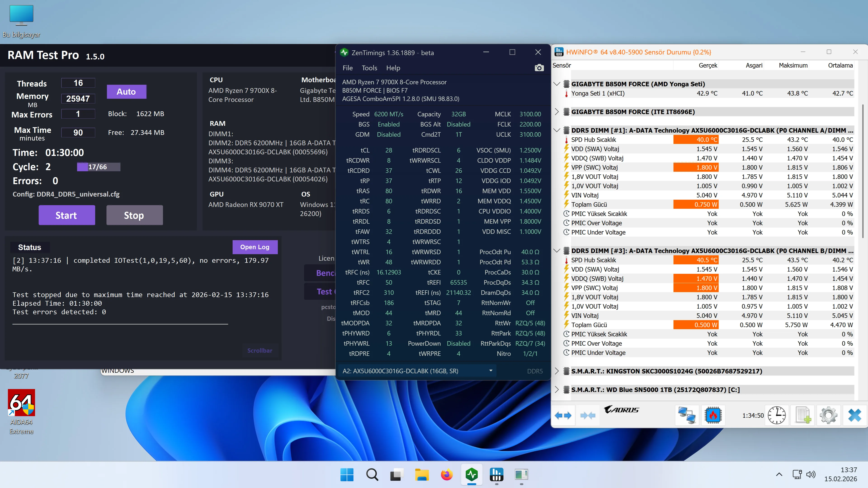Viewport: 868px width, 488px height.
Task: Click the greyed collapse arrows icon in HWiNFO
Action: click(x=588, y=415)
